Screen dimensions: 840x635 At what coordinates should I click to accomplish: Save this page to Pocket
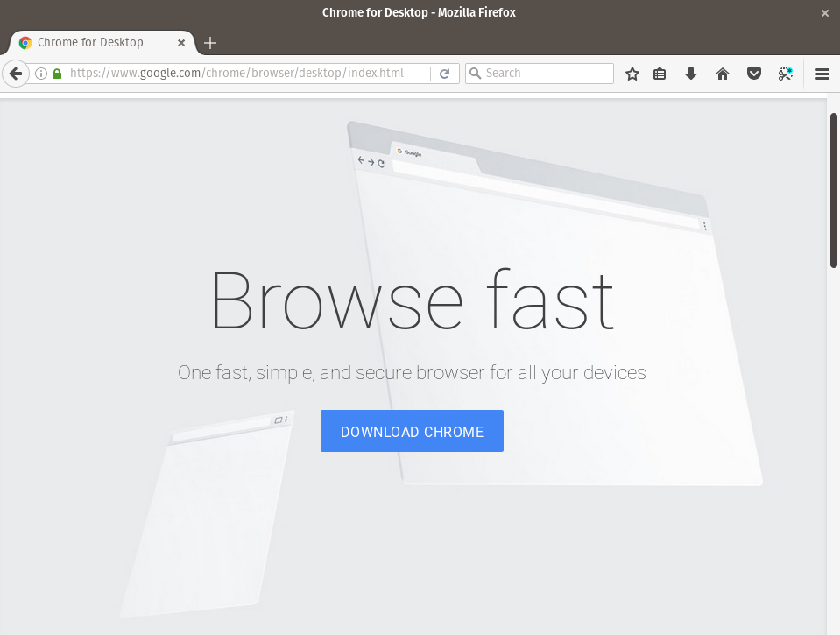(753, 74)
